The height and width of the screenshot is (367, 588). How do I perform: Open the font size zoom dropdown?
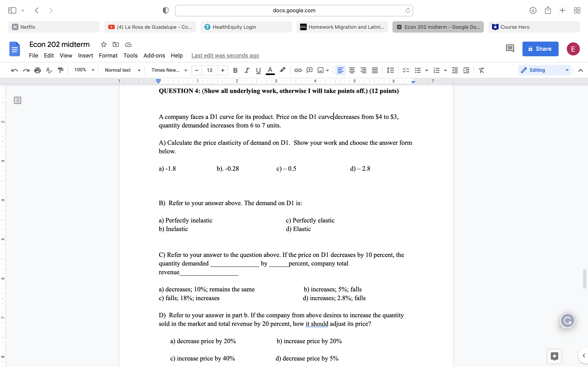point(84,70)
